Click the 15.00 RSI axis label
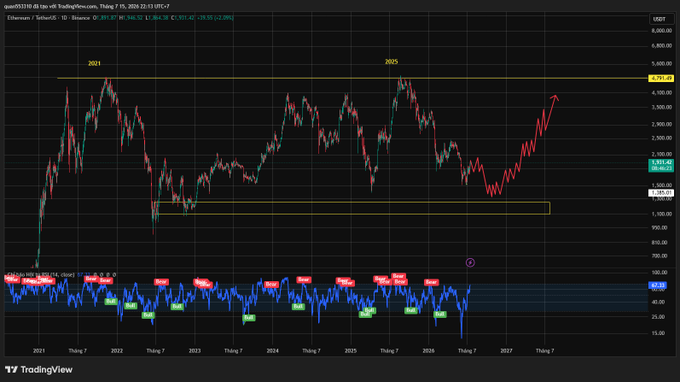Screen dimensions: 680x382 pyautogui.click(x=658, y=333)
